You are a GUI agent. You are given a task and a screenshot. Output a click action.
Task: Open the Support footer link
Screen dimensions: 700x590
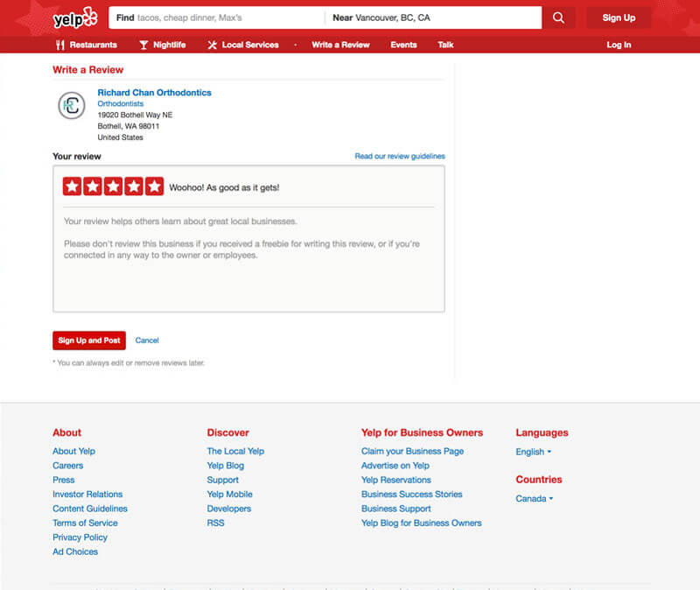[x=223, y=480]
